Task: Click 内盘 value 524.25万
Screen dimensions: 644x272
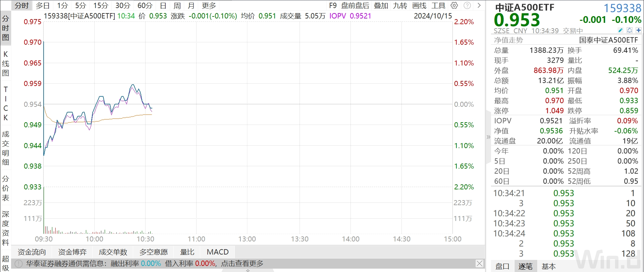Action: (623, 71)
